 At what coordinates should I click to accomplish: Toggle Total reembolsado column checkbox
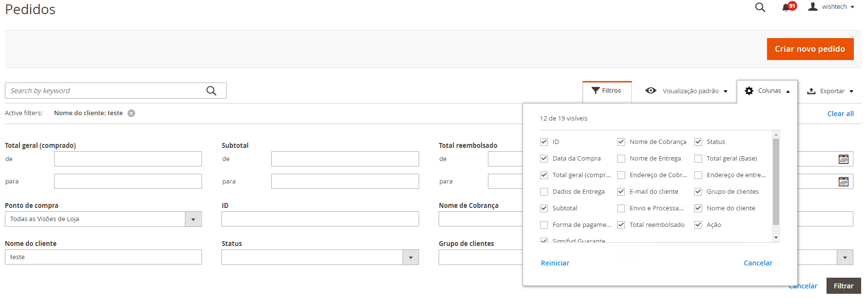click(x=621, y=225)
